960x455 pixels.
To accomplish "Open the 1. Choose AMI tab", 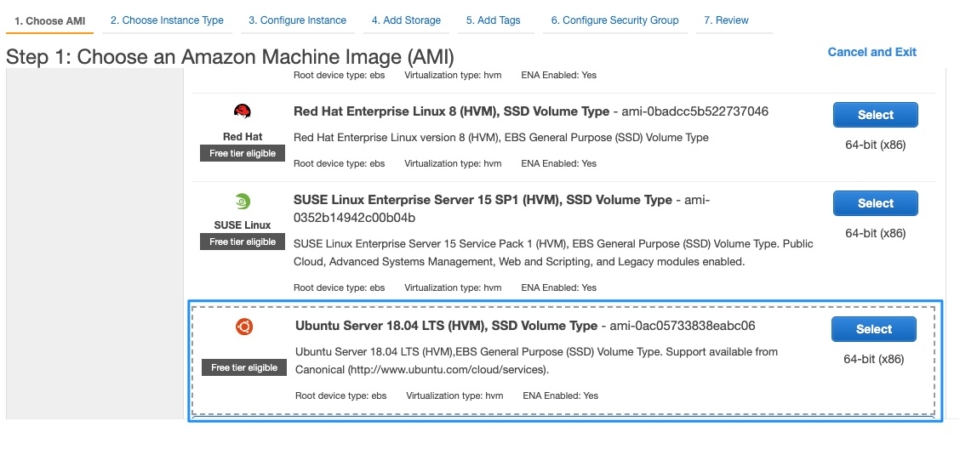I will tap(50, 21).
